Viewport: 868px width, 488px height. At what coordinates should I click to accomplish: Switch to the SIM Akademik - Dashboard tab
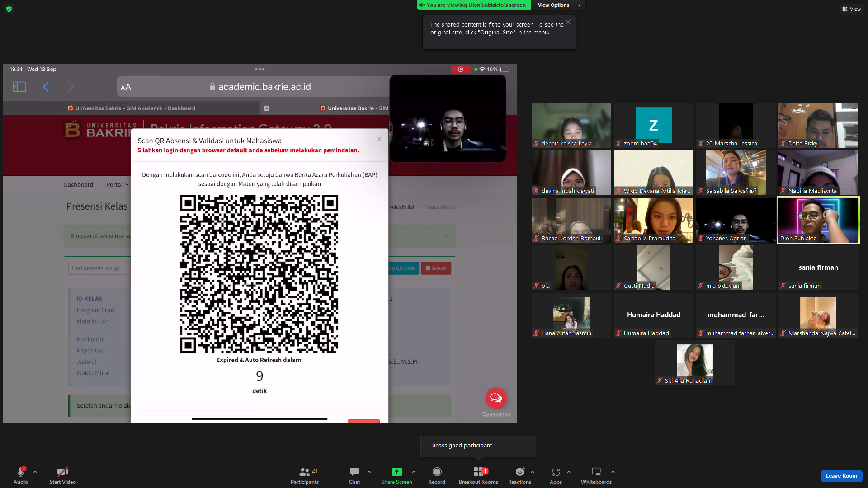click(x=132, y=108)
